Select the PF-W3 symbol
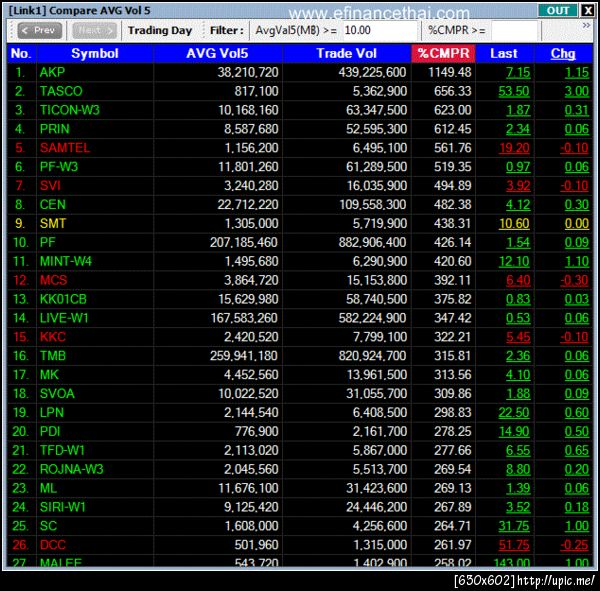600x591 pixels. [x=59, y=167]
